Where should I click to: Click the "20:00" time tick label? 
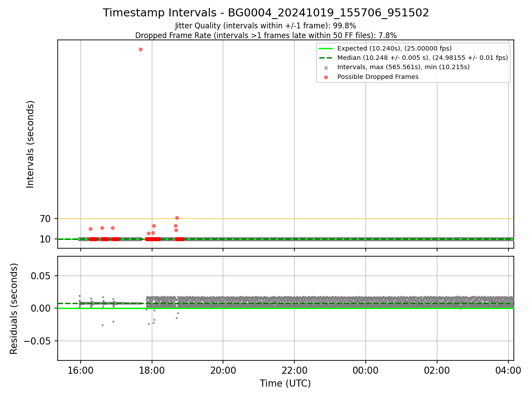[223, 370]
